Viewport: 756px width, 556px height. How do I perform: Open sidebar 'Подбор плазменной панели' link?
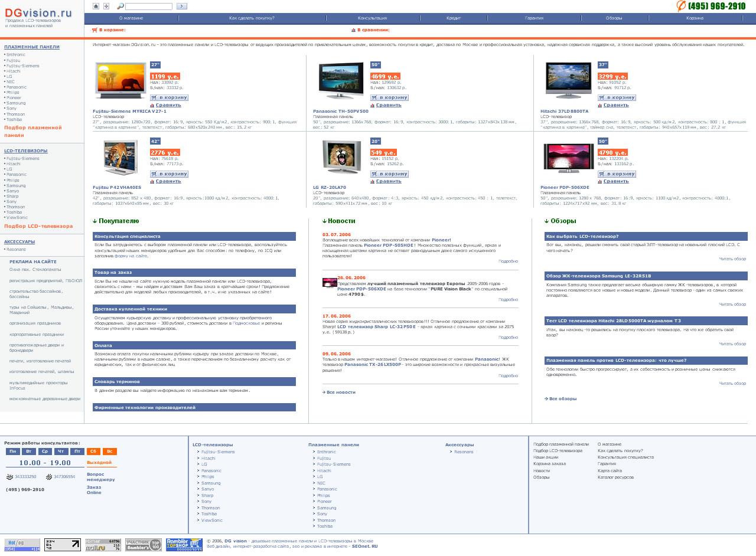tap(33, 131)
